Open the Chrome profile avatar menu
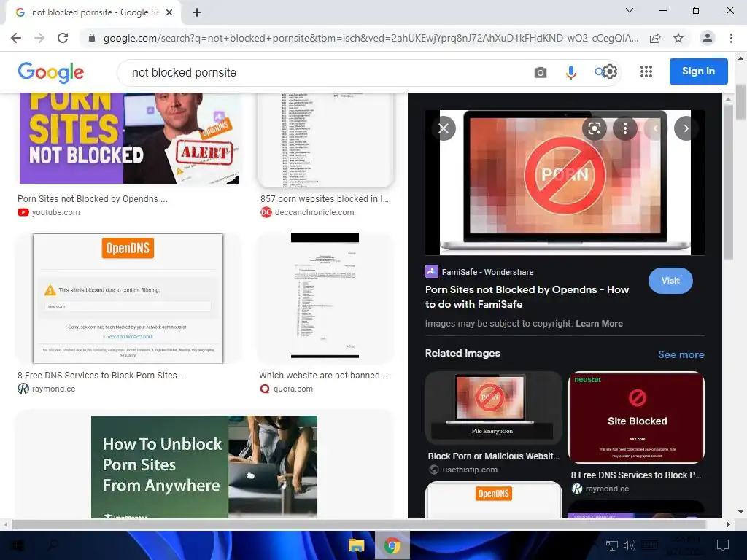The height and width of the screenshot is (560, 747). (708, 38)
